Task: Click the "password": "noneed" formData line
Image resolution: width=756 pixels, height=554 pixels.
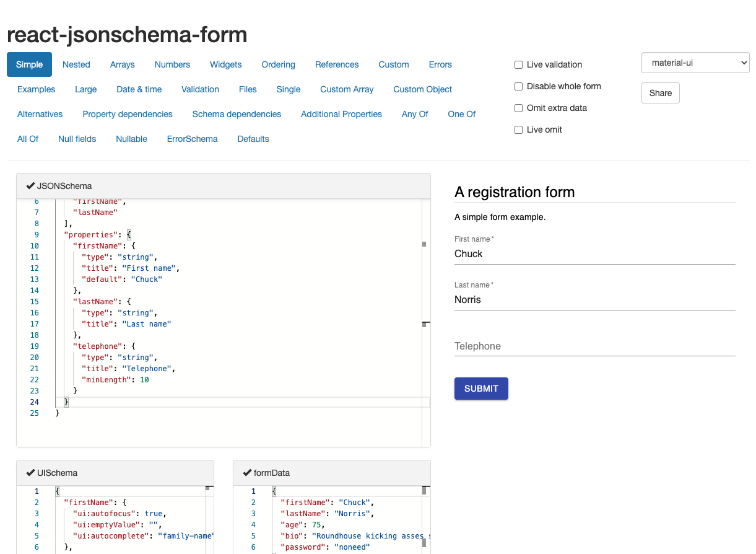Action: [x=325, y=547]
